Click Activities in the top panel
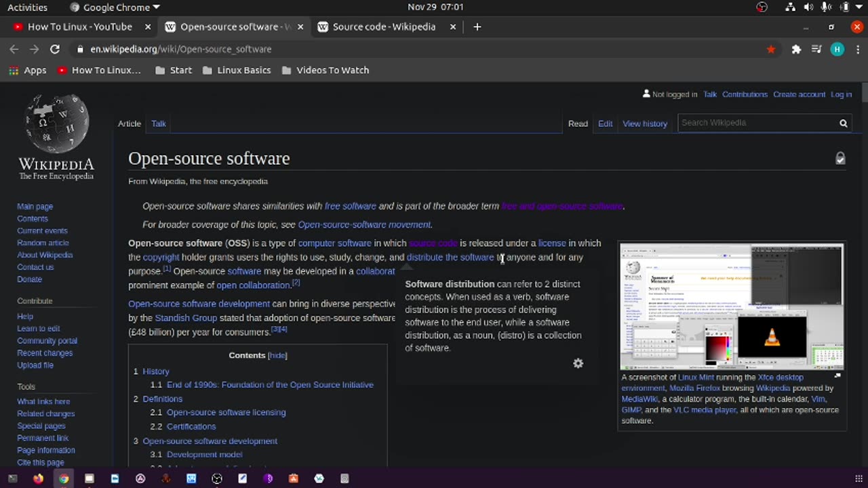868x488 pixels. tap(27, 7)
